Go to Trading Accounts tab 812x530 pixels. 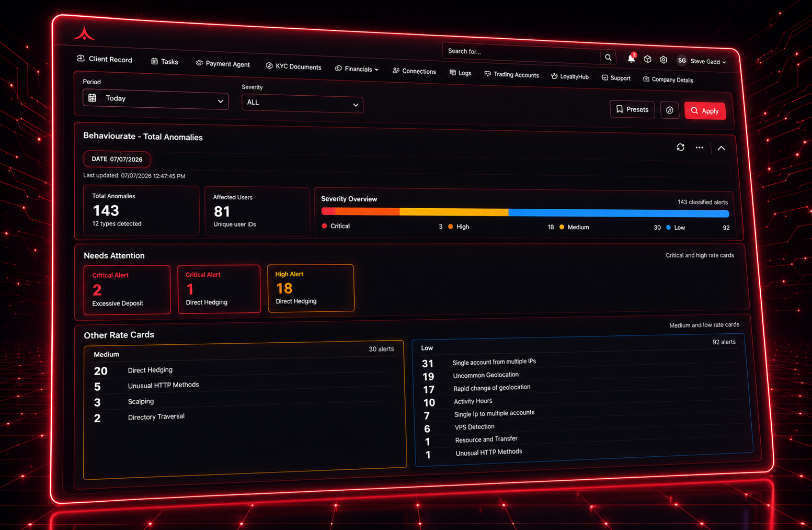pos(511,75)
